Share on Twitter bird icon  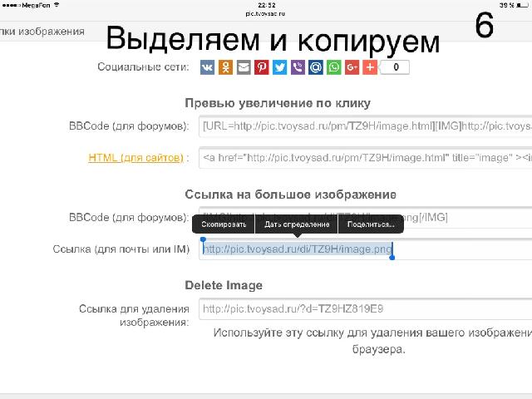(x=279, y=67)
